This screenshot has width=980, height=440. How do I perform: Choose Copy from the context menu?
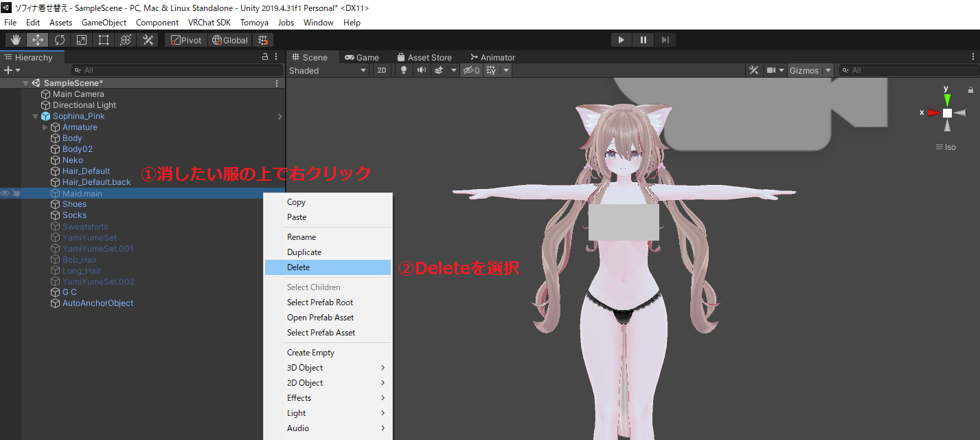point(328,202)
